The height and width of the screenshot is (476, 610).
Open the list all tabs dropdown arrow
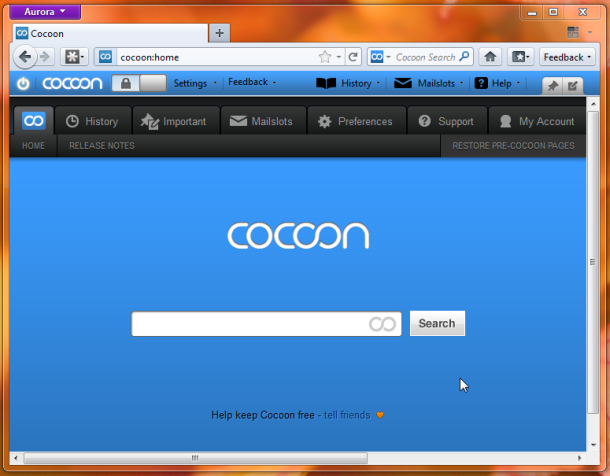[x=590, y=32]
